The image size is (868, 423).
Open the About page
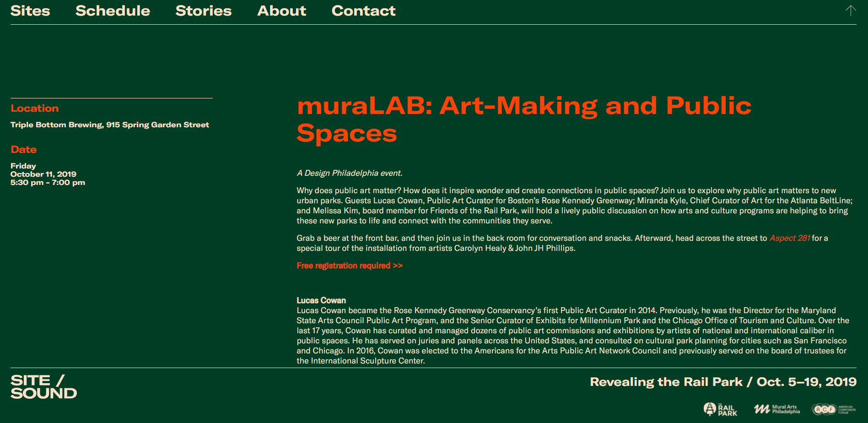(282, 11)
